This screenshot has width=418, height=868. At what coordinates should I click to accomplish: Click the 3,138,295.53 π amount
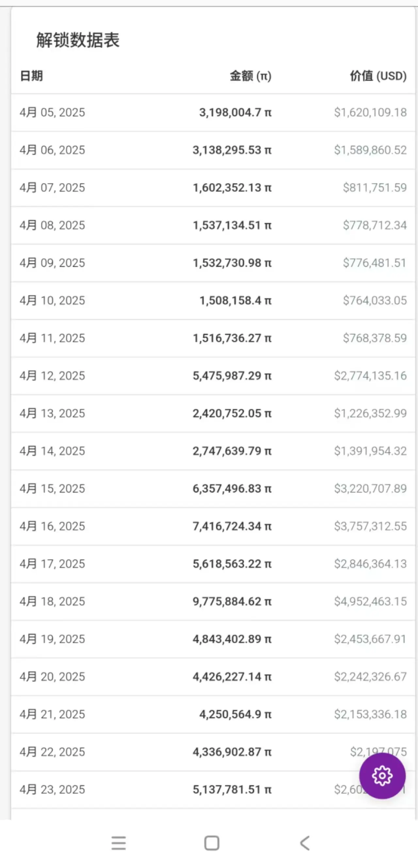pos(232,150)
